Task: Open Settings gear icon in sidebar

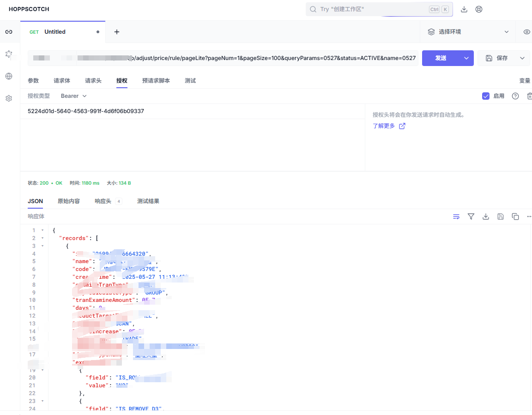Action: (9, 98)
